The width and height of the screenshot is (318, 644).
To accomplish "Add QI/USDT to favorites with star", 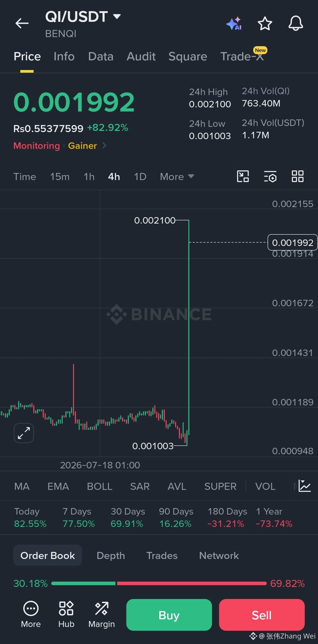I will click(265, 24).
